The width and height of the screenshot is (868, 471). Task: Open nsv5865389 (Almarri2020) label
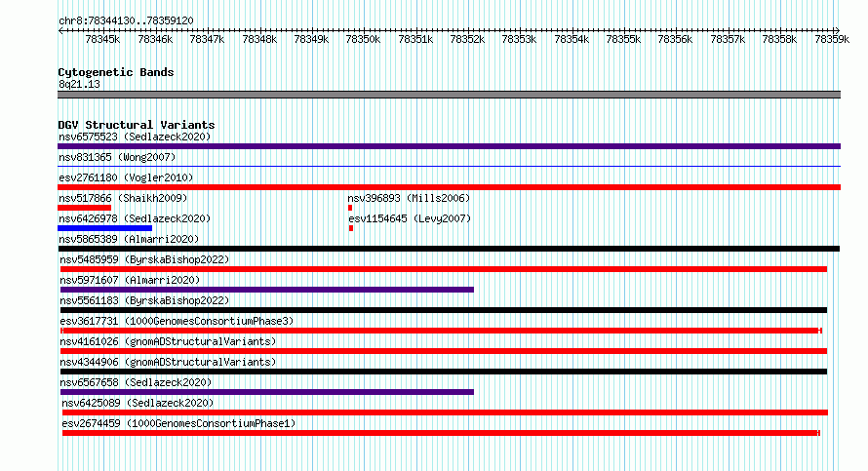pos(129,239)
